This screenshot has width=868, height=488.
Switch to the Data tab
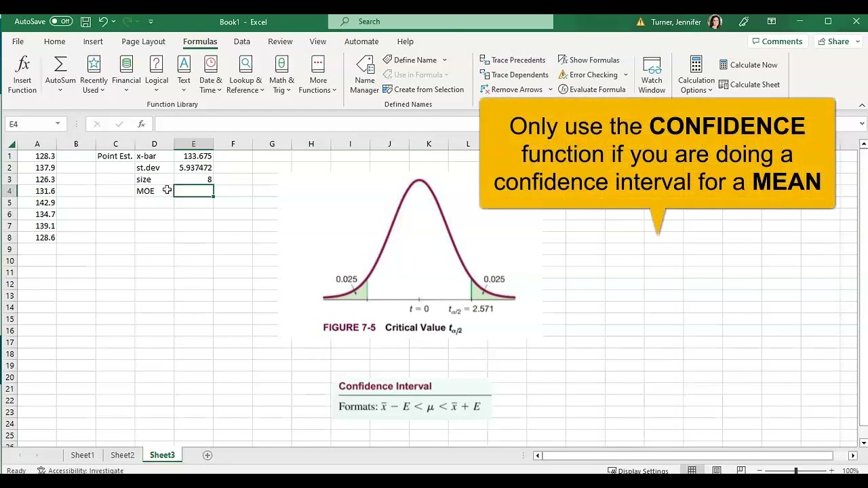tap(242, 41)
